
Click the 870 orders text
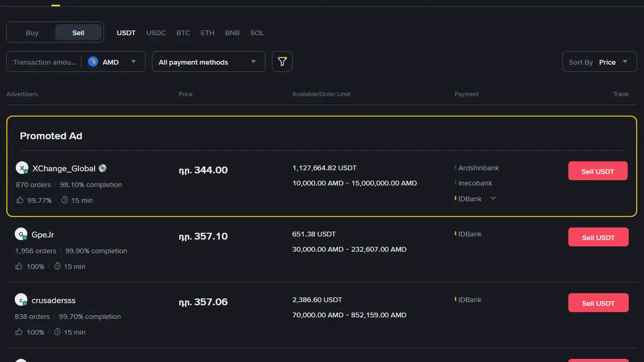[x=33, y=184]
